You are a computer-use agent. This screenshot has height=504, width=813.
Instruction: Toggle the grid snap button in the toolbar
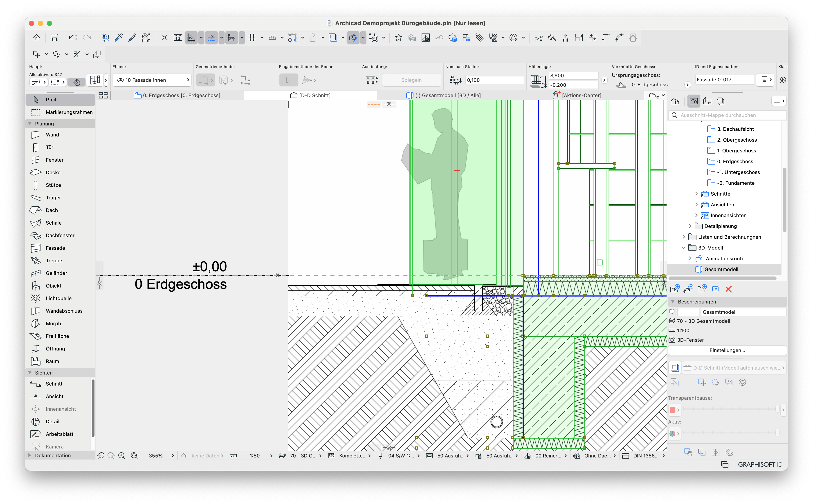point(252,38)
